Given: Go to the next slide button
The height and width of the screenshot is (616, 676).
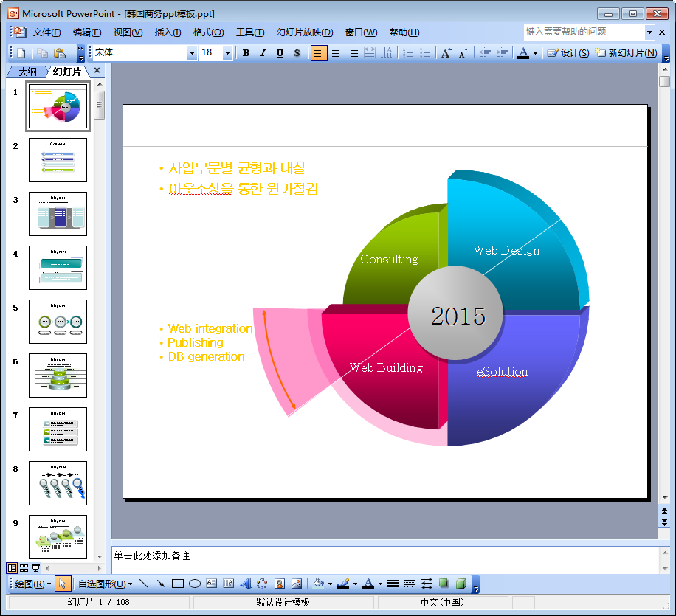Looking at the screenshot, I should pos(664,522).
